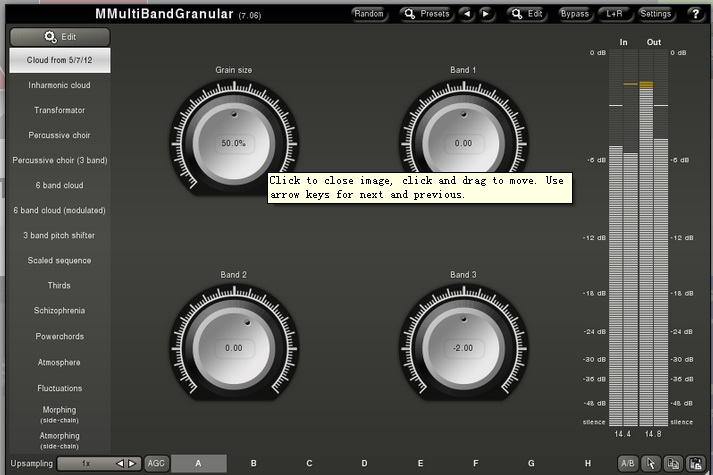Click the Grain size 50.0% value field
Screen dimensions: 713x475
point(234,143)
